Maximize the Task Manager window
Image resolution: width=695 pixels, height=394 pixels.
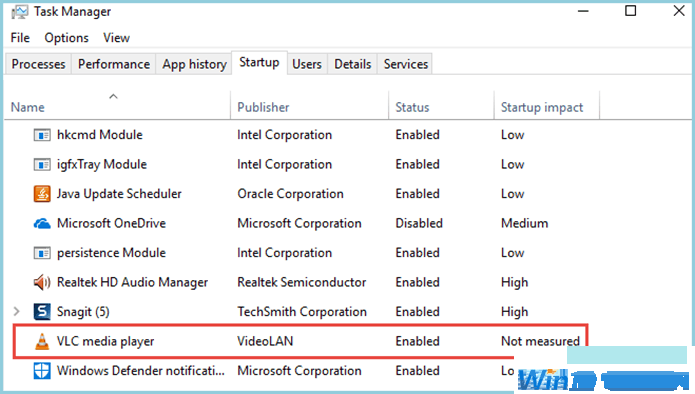point(630,11)
